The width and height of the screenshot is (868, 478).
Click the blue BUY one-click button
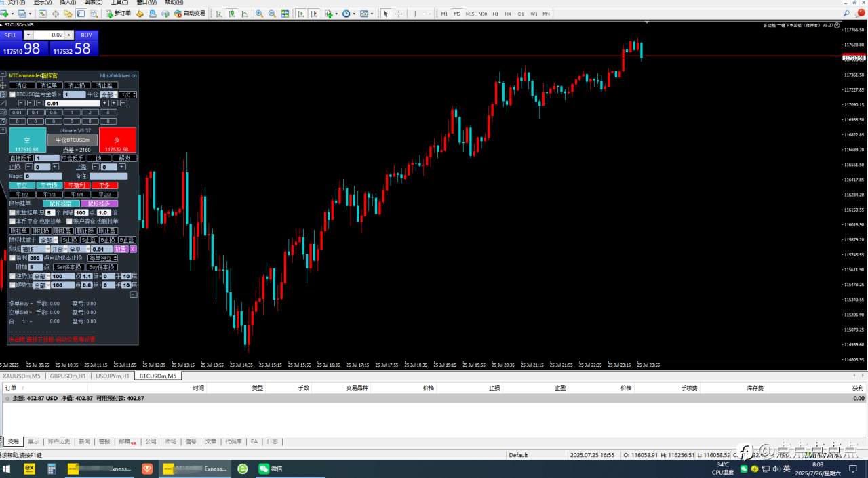(86, 35)
